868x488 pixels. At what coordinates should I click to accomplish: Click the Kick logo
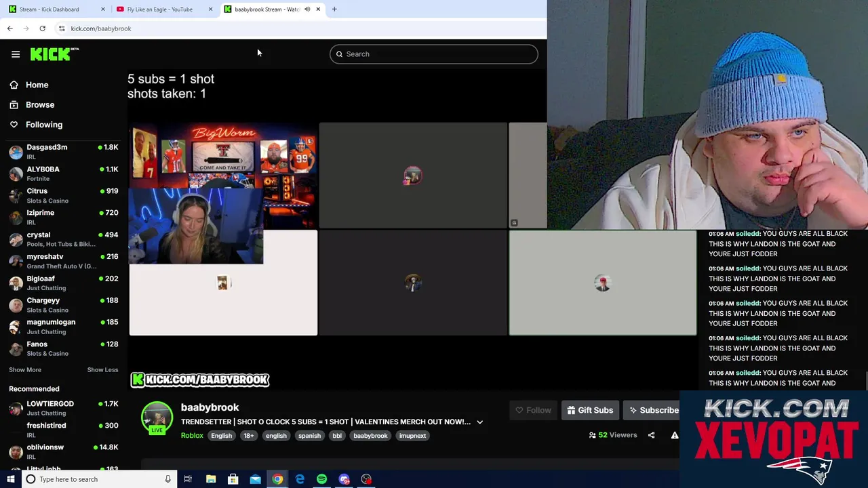click(54, 54)
